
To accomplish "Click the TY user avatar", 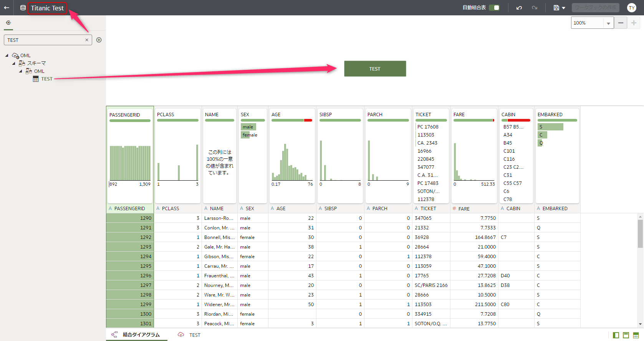I will [x=632, y=8].
